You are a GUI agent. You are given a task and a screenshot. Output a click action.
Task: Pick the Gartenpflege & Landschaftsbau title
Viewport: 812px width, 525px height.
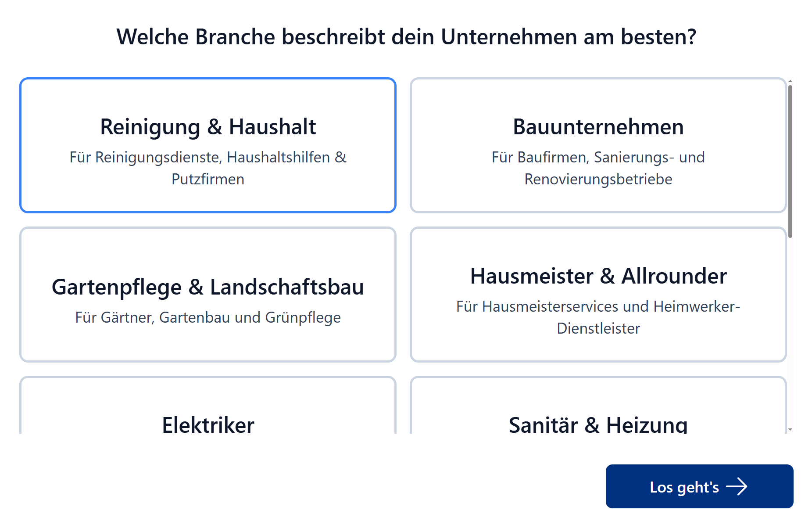click(207, 287)
